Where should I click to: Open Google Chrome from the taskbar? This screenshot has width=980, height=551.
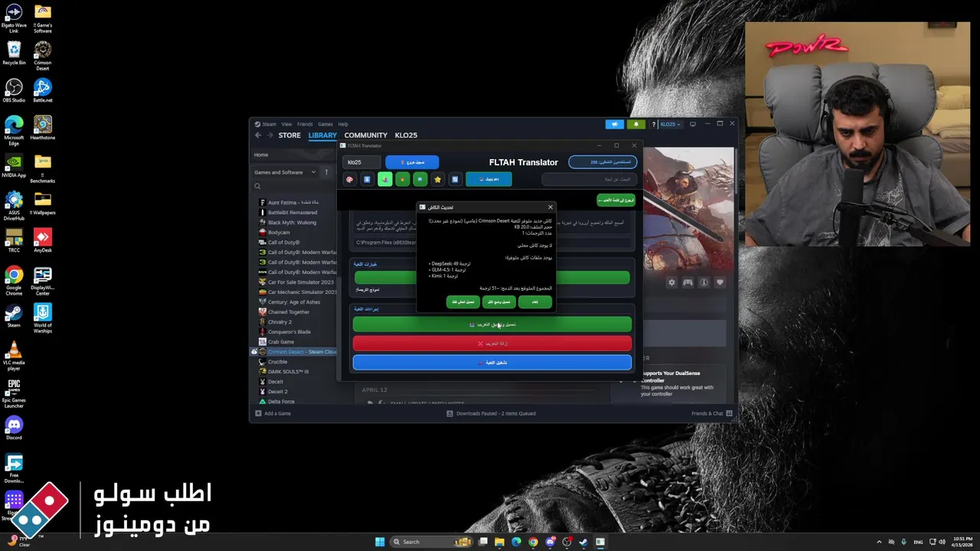point(533,542)
